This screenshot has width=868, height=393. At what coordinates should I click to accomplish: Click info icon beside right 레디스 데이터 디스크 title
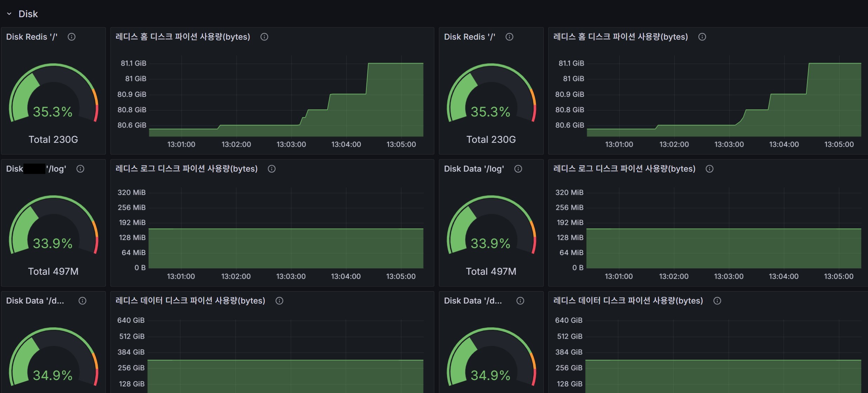pyautogui.click(x=717, y=301)
